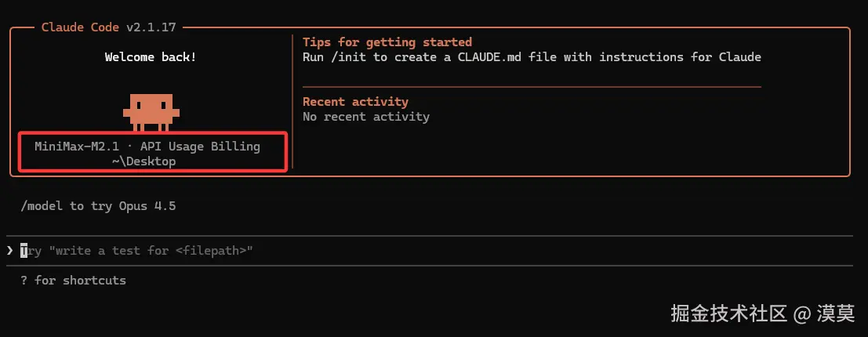Click the 掘金技术社区 watermark text
This screenshot has width=868, height=337.
point(728,313)
